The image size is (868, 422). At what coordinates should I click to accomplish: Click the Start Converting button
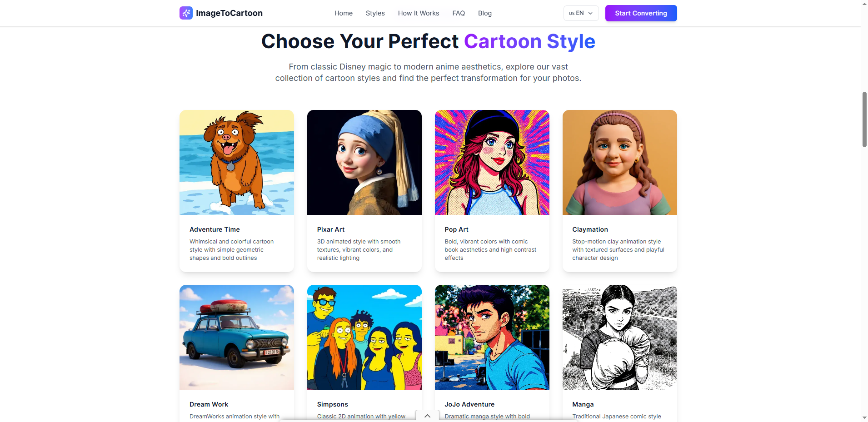[640, 13]
